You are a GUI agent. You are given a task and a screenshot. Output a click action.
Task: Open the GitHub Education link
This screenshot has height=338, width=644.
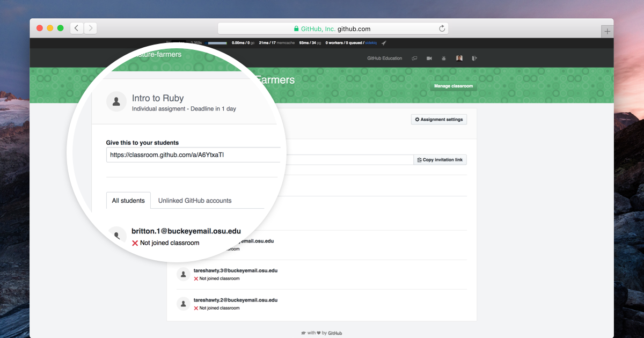384,58
